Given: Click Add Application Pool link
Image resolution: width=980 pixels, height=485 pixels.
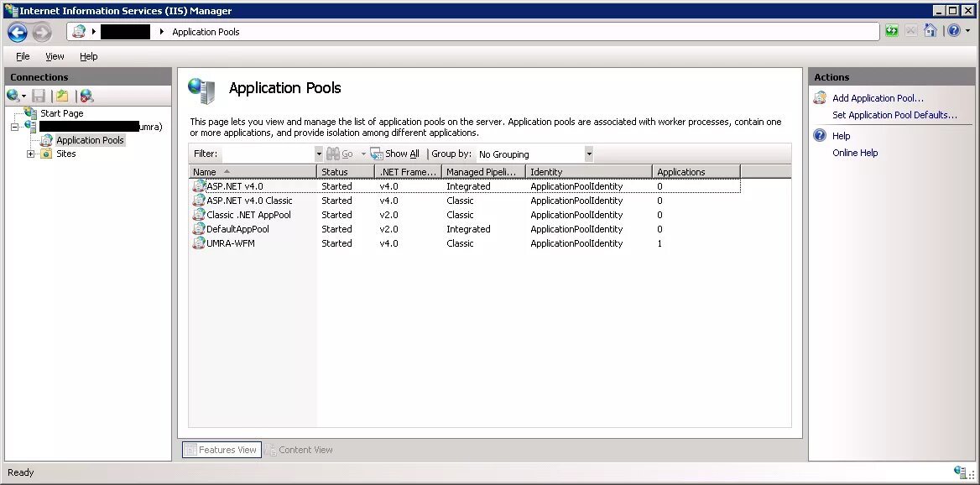Looking at the screenshot, I should click(x=878, y=98).
